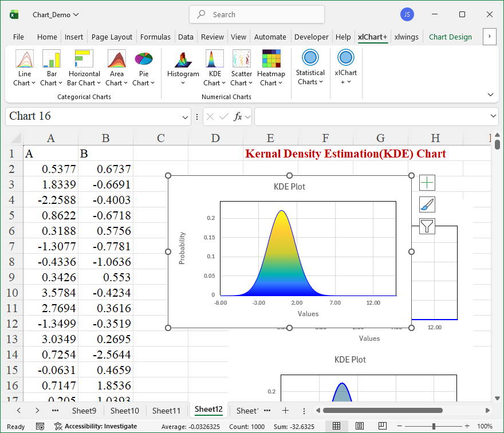The image size is (504, 433).
Task: Click Accessibility: Investigate in status bar
Action: point(96,426)
